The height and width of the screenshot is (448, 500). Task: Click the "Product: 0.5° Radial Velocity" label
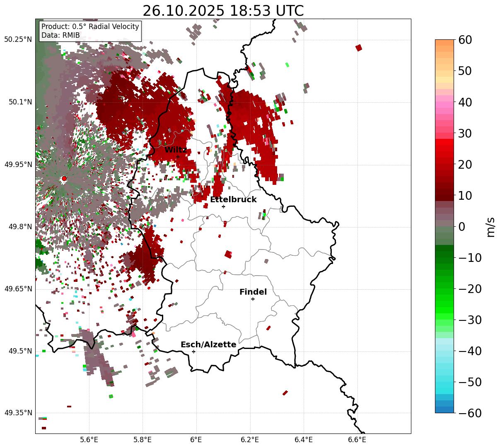(x=90, y=27)
